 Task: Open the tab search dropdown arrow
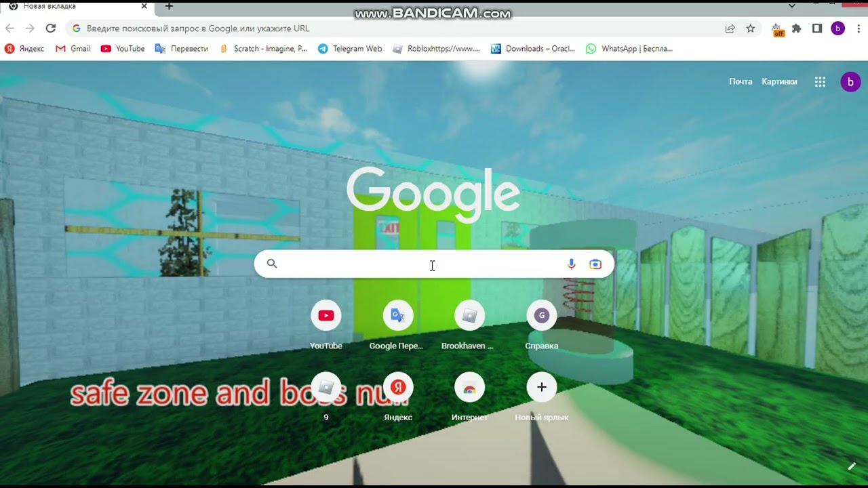[x=791, y=6]
